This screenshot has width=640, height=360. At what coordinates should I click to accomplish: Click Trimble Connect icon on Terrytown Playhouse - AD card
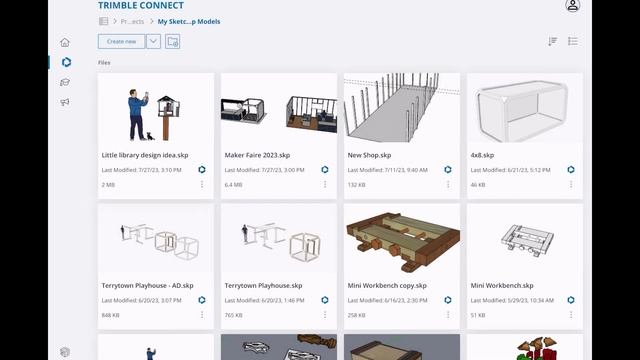click(x=202, y=300)
